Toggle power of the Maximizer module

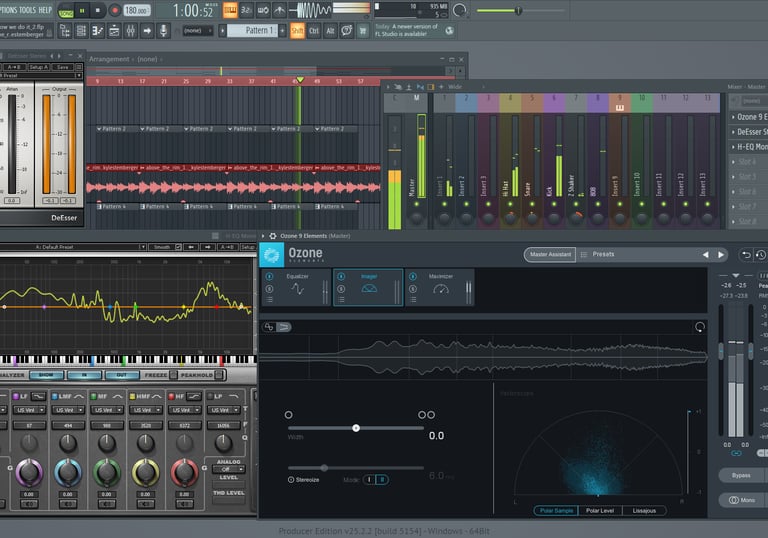click(x=413, y=277)
